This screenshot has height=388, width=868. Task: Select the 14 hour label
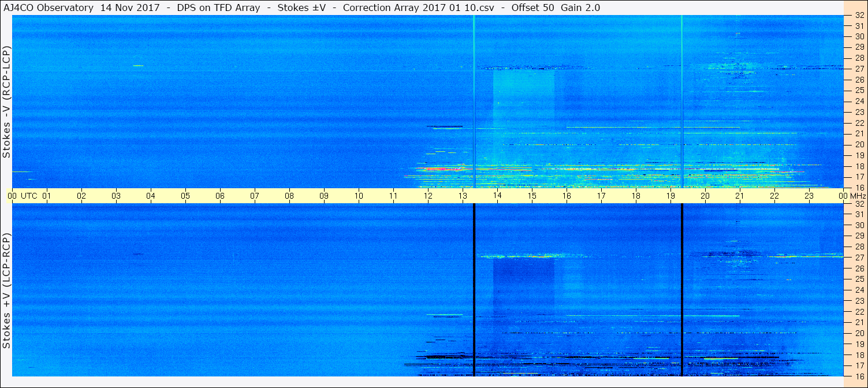tap(497, 196)
